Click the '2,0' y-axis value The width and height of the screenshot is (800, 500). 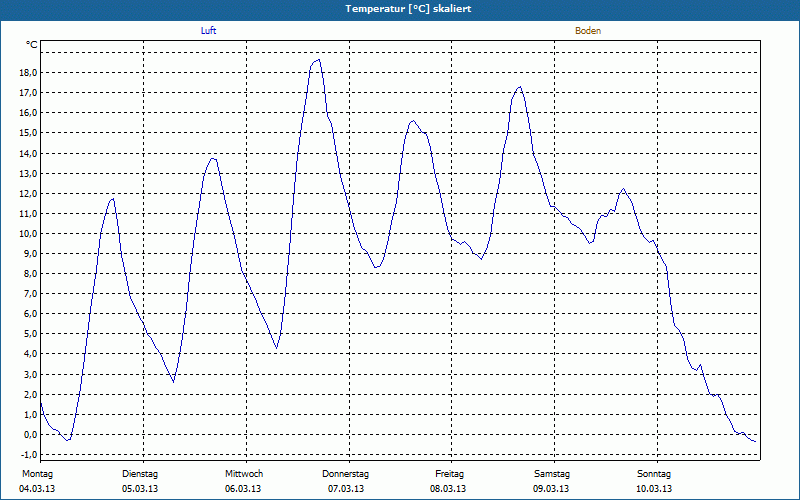(x=30, y=394)
